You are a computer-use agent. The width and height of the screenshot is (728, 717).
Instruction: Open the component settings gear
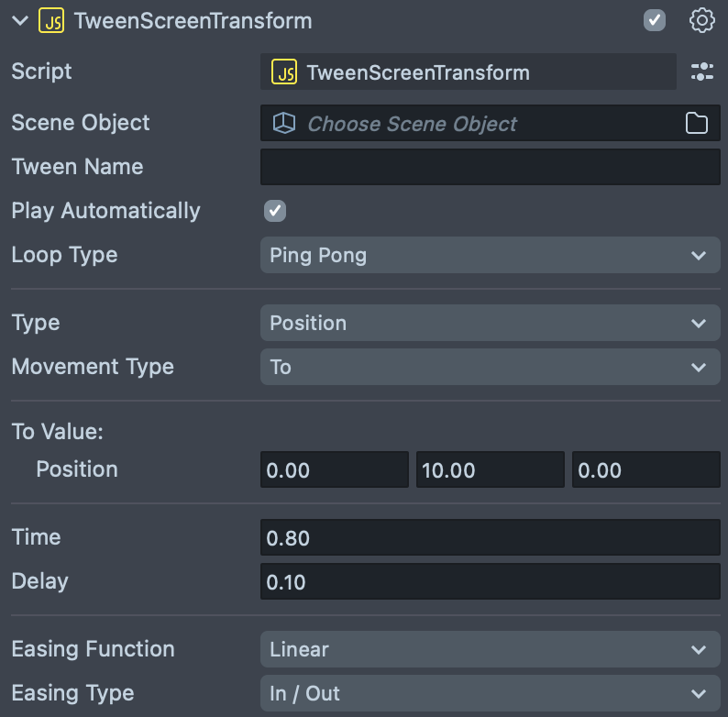click(701, 20)
